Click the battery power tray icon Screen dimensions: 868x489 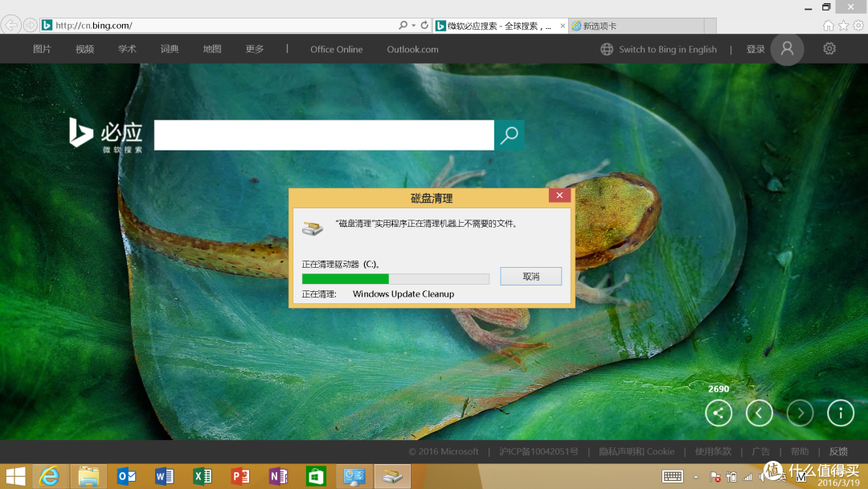coord(731,477)
